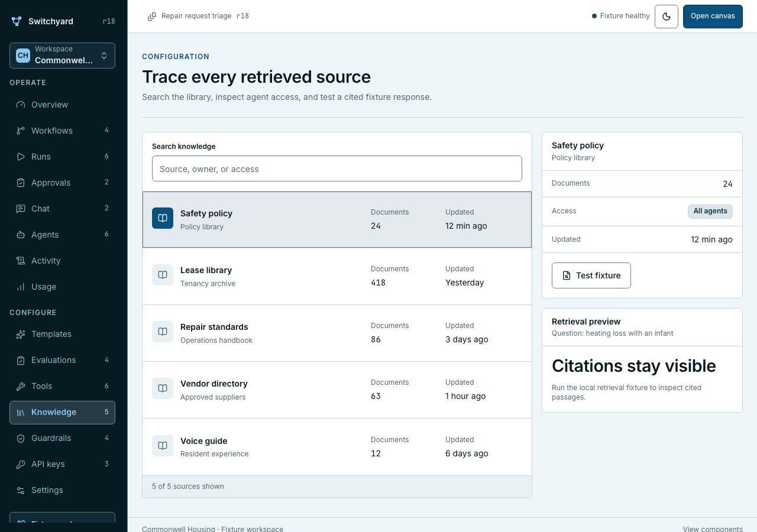Switch to the Guardrails page

(62, 438)
